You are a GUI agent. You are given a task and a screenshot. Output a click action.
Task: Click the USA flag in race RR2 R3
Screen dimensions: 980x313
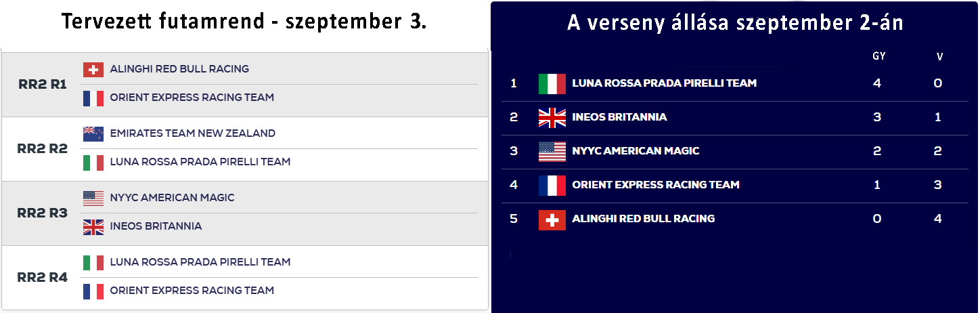93,198
